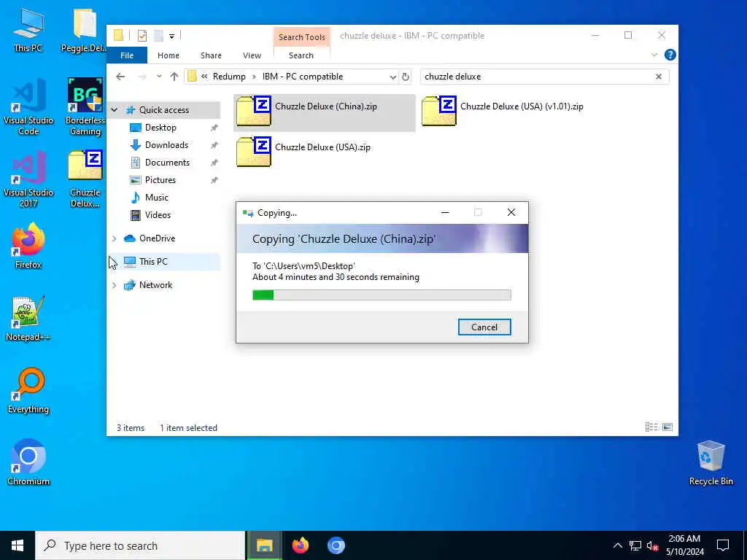This screenshot has height=560, width=747.
Task: Click the taskbar clock and date
Action: click(684, 545)
